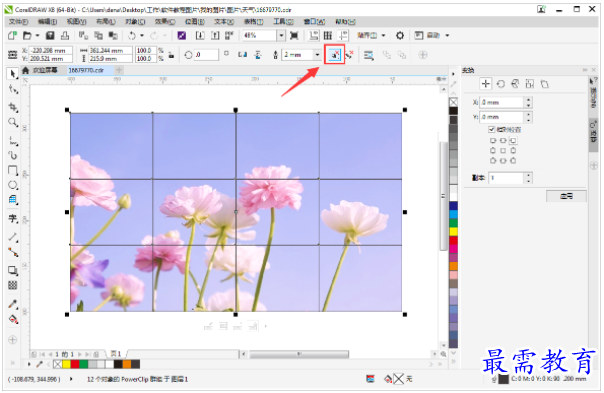Screen dimensions: 604x393
Task: Select the Zoom magnifier tool
Action: [x=13, y=123]
